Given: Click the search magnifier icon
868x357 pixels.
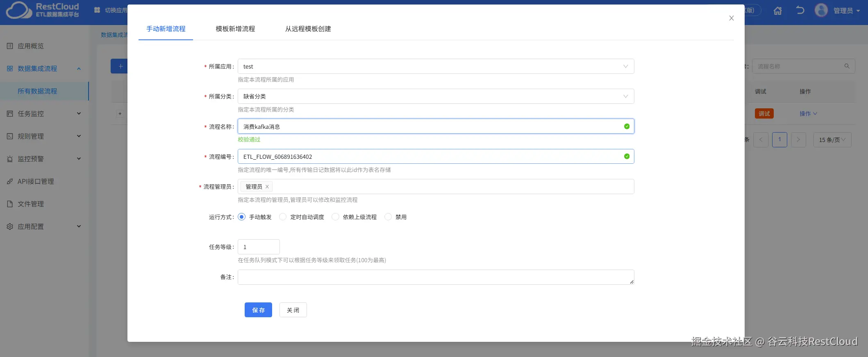Looking at the screenshot, I should pyautogui.click(x=847, y=66).
